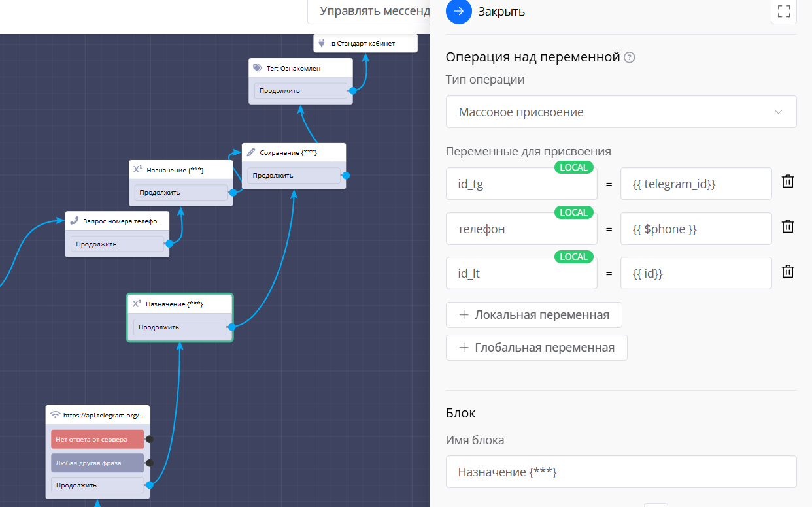Viewport: 812px width, 507px height.
Task: Click pencil icon on Сохранение block
Action: (251, 152)
